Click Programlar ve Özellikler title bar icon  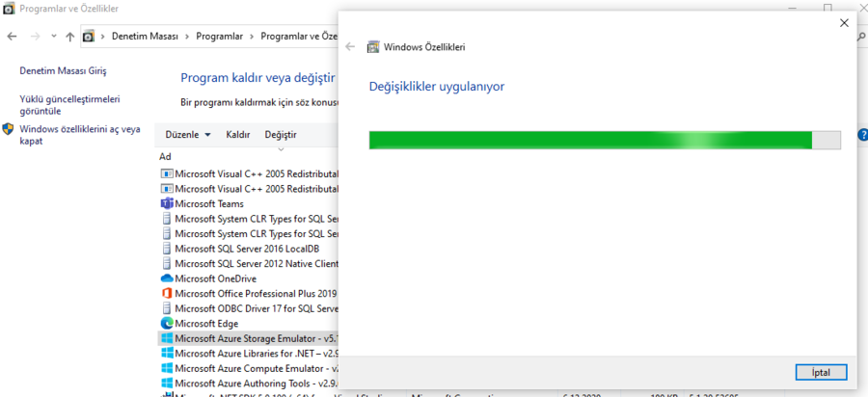[9, 9]
